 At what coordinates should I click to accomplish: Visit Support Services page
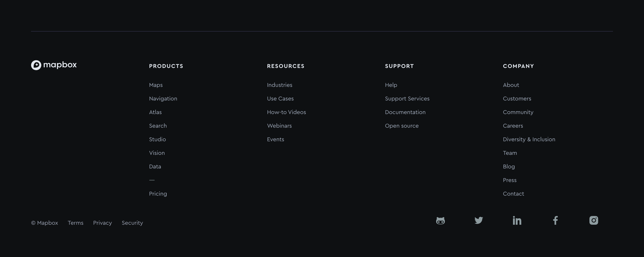coord(407,99)
